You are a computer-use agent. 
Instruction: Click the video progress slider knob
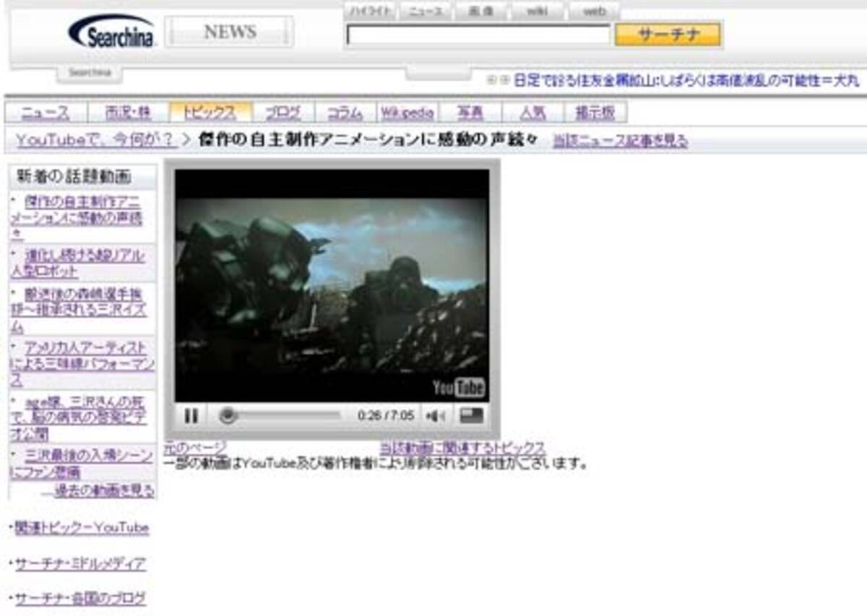tap(228, 415)
